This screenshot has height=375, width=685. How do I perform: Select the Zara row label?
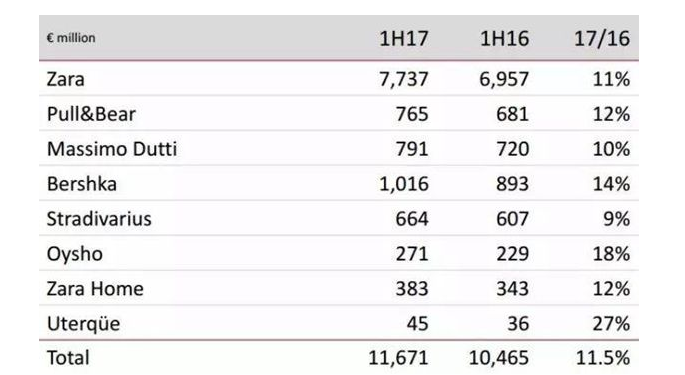(x=66, y=79)
